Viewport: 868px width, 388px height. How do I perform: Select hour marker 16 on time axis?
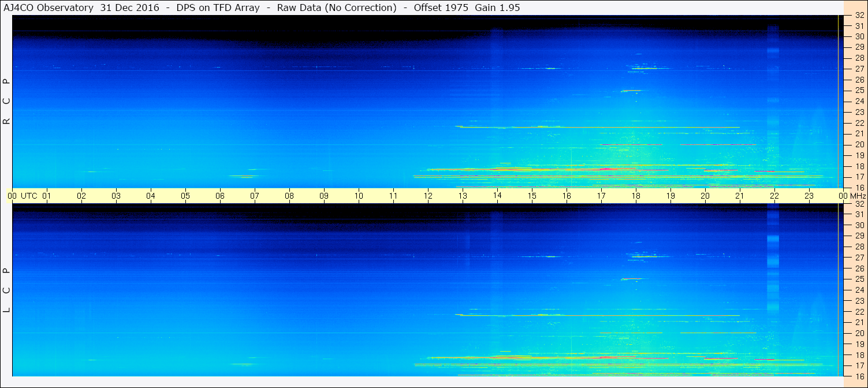(567, 196)
